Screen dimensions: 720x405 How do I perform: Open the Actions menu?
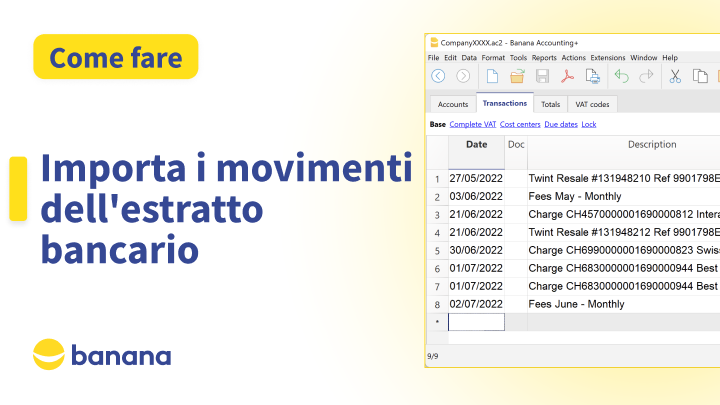click(574, 57)
